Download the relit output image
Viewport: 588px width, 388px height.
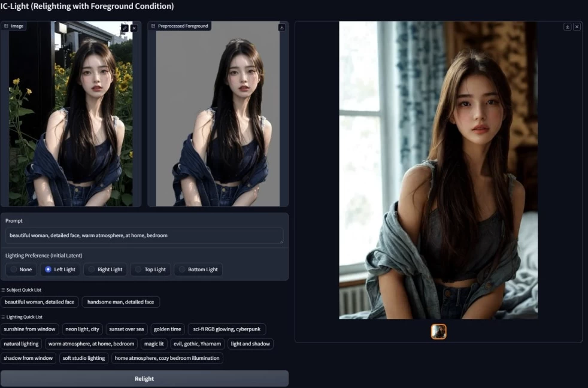(567, 27)
